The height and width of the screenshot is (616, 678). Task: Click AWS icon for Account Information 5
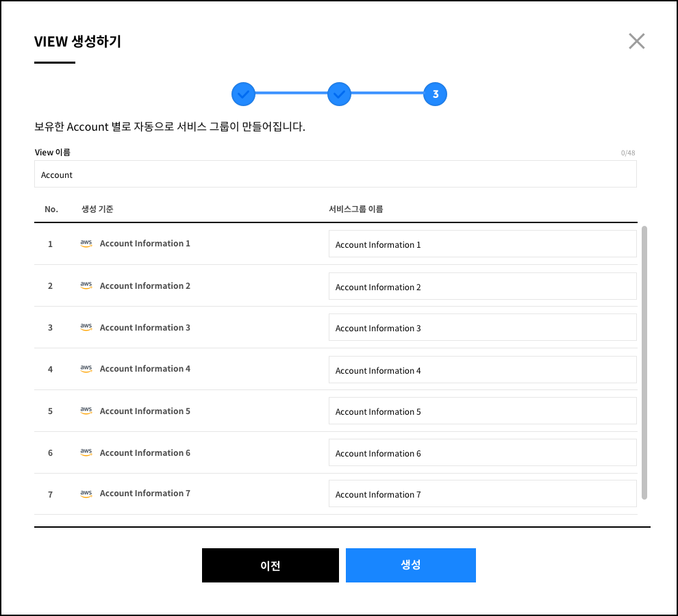click(x=86, y=411)
